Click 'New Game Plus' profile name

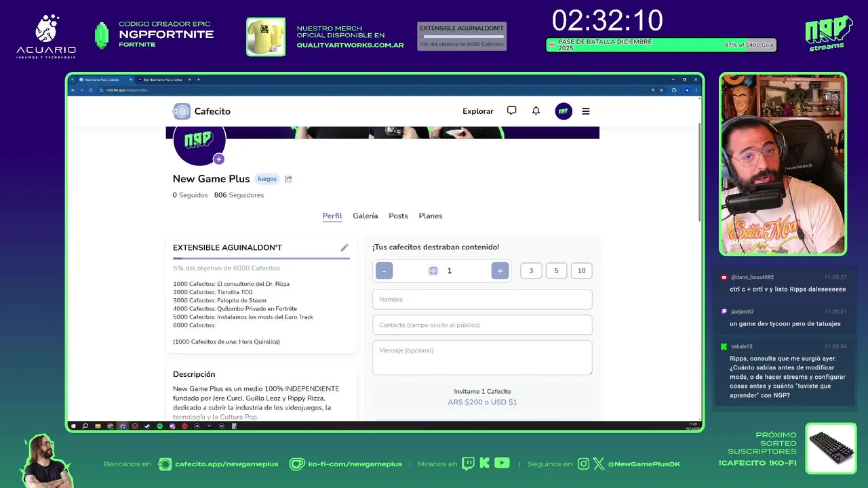211,179
